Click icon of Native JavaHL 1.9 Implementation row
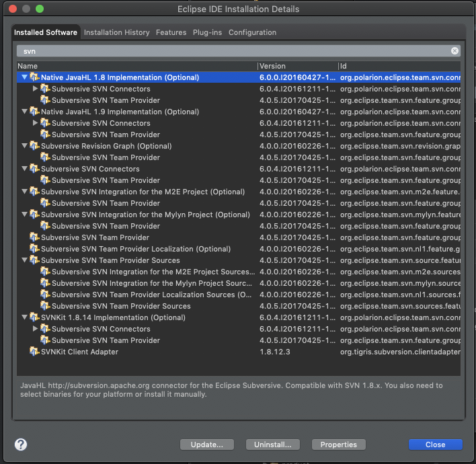 34,112
